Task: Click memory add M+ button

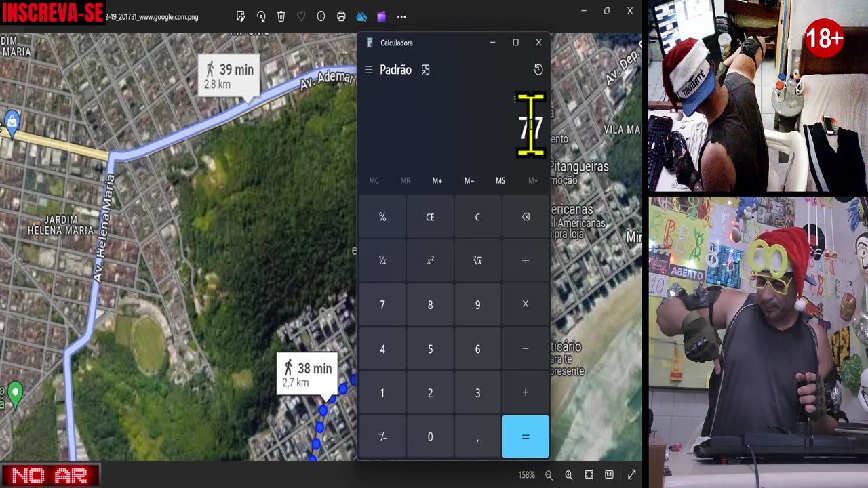Action: [437, 181]
